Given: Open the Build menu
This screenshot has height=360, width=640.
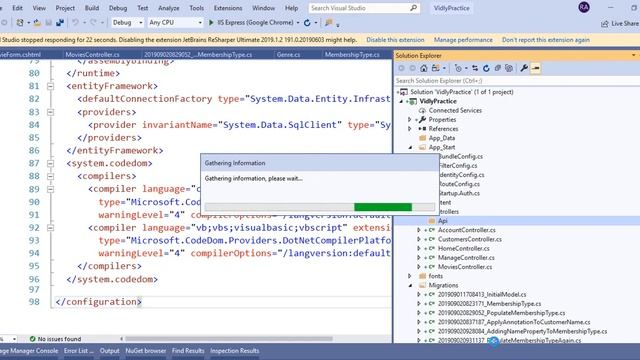Looking at the screenshot, I should tap(91, 8).
